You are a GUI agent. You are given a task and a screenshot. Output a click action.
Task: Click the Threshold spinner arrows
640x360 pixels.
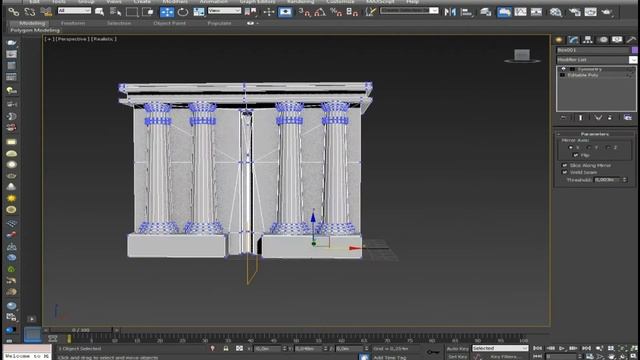(x=624, y=180)
